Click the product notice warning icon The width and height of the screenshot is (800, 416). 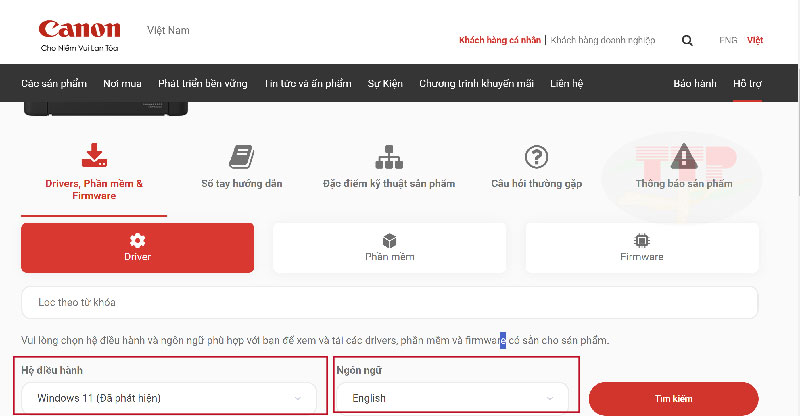pyautogui.click(x=684, y=156)
